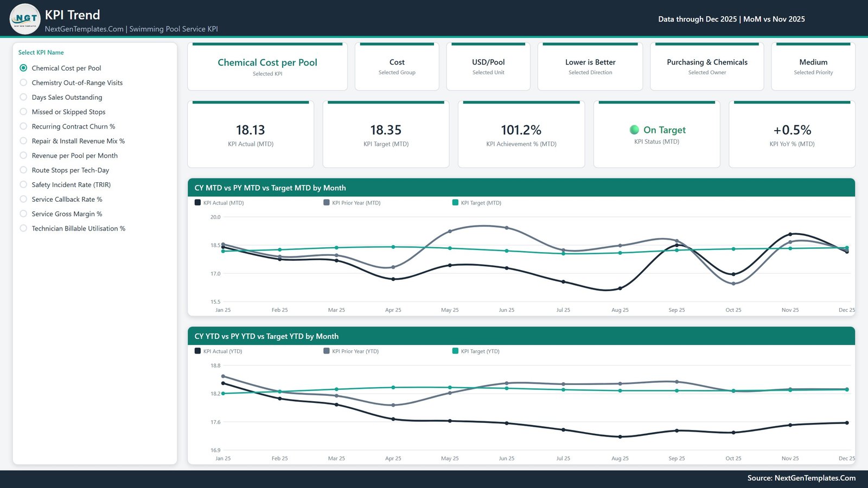The height and width of the screenshot is (488, 868).
Task: Click KPI Target (MTD) teal legend marker
Action: (x=455, y=202)
